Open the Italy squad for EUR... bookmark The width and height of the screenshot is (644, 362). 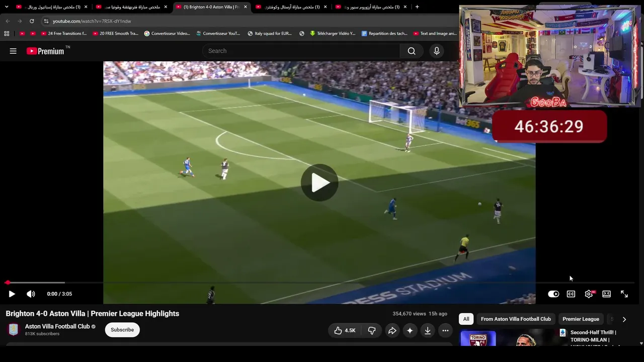point(270,34)
